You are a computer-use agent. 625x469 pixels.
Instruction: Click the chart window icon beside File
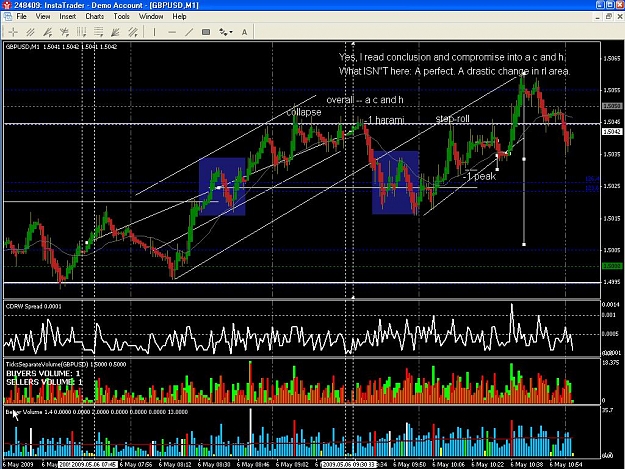[x=8, y=17]
